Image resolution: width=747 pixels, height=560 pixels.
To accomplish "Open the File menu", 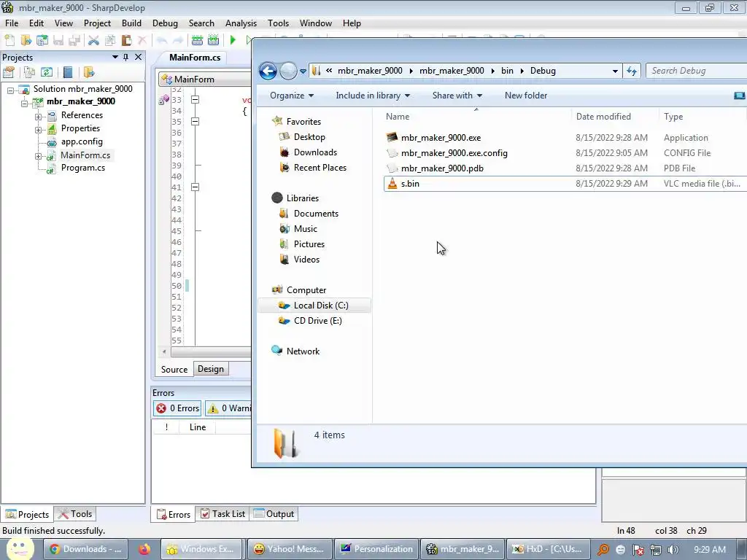I will [12, 23].
